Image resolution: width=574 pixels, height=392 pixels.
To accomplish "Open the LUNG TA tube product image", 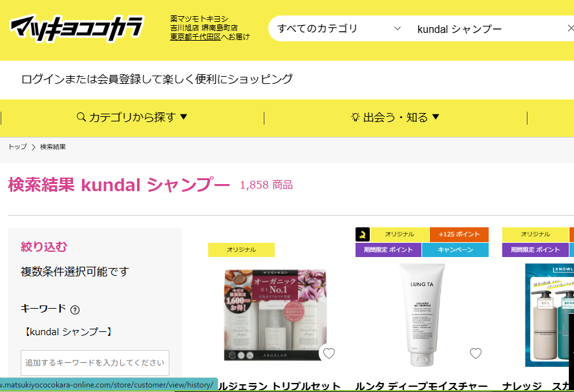I will coord(421,315).
